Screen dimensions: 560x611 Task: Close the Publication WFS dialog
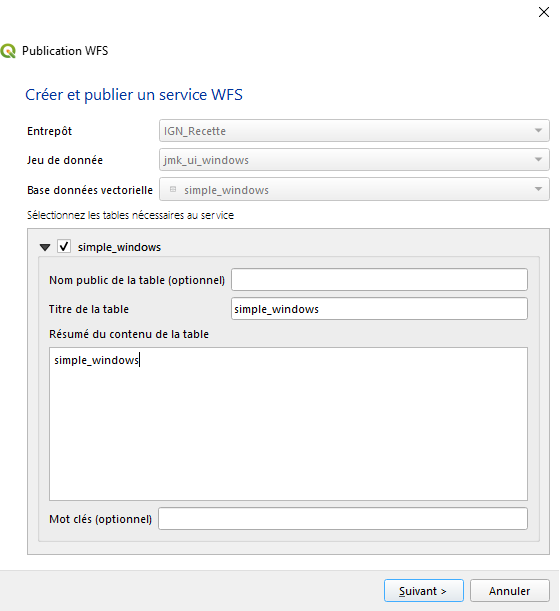tap(544, 12)
